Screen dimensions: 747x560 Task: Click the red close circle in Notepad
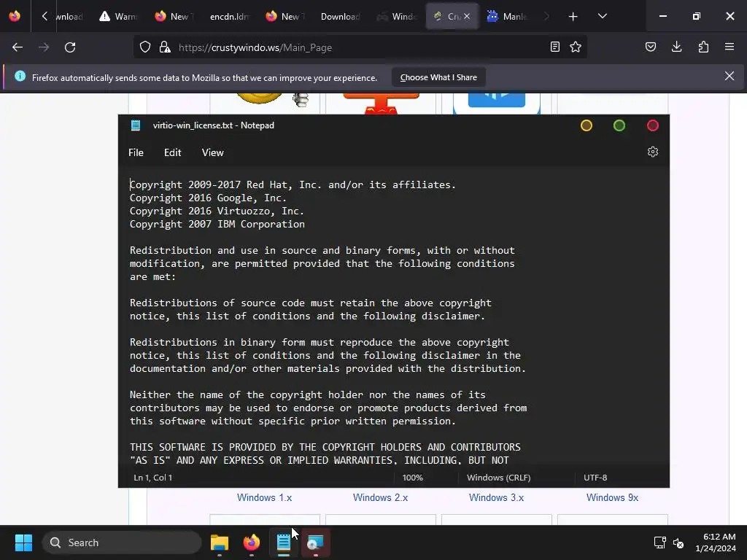[x=653, y=125]
